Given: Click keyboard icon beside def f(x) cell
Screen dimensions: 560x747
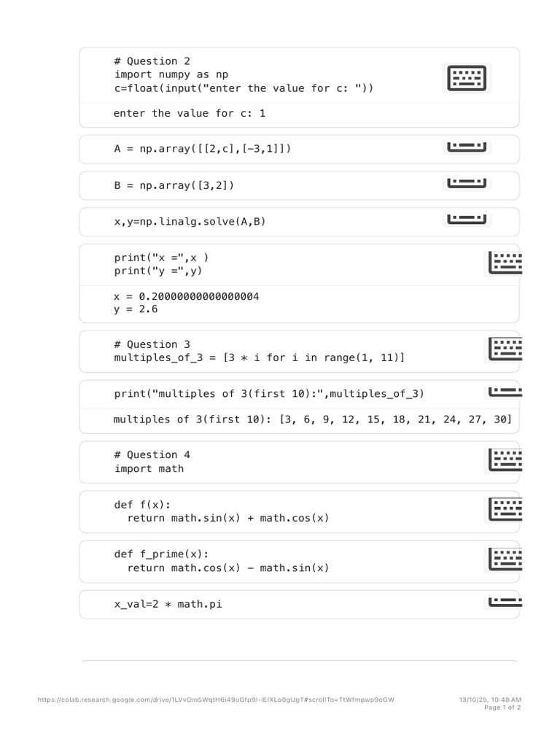Looking at the screenshot, I should point(505,509).
